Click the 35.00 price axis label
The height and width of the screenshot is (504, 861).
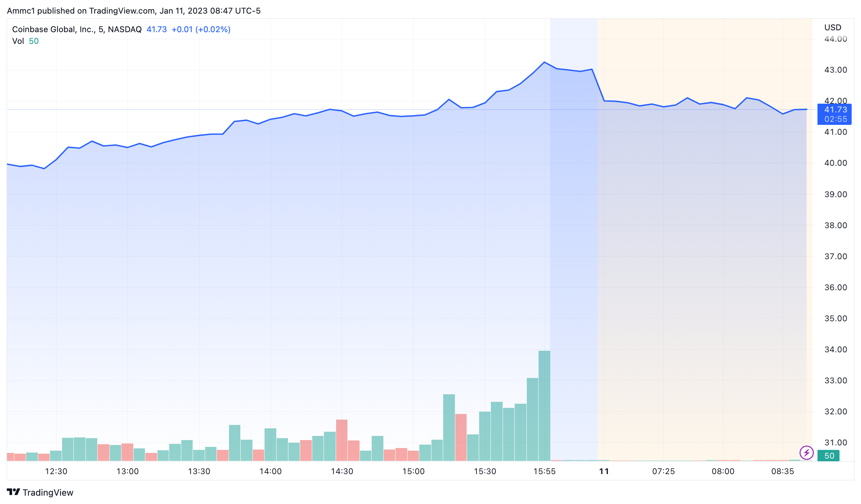point(836,319)
